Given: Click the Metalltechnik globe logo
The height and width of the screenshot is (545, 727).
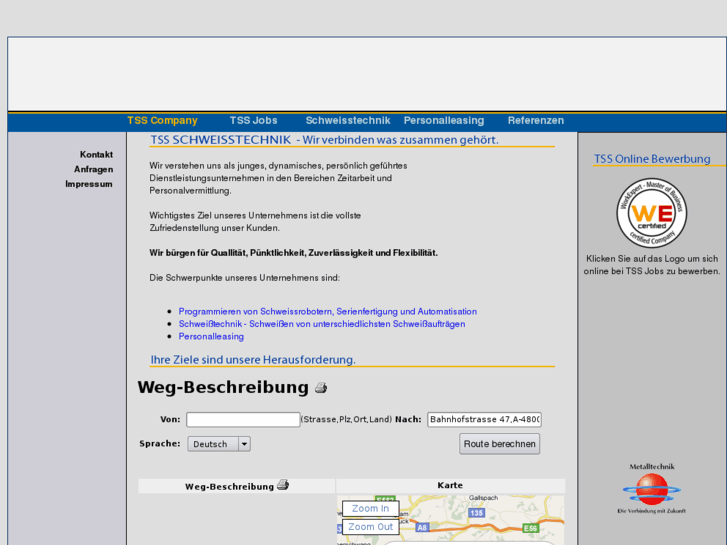Looking at the screenshot, I should tap(651, 490).
